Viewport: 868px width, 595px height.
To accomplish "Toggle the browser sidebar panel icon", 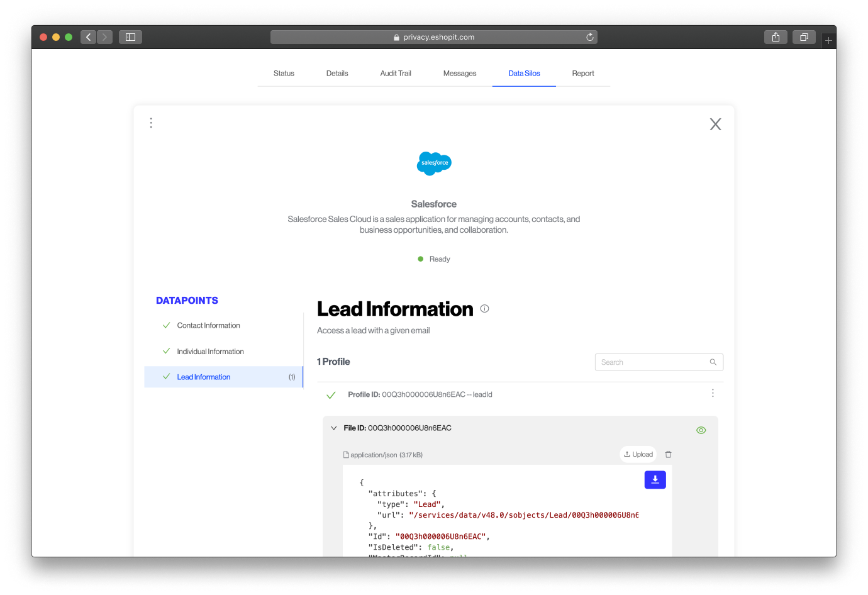I will [130, 37].
